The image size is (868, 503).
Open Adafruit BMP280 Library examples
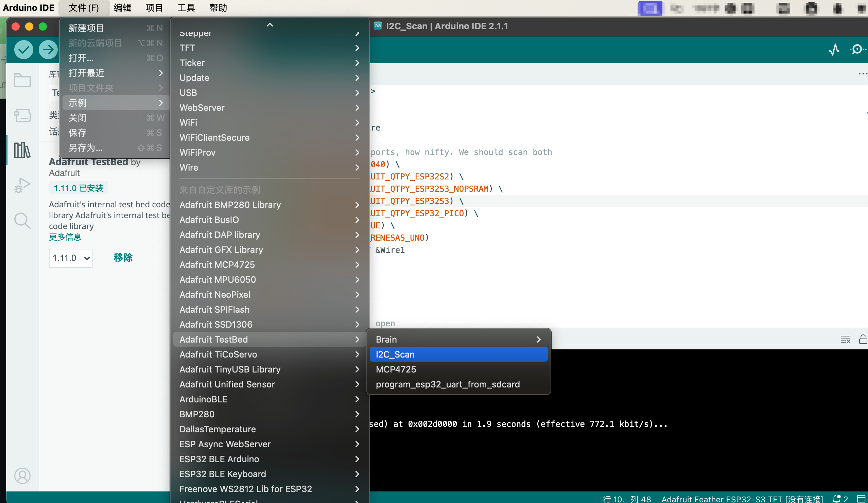(x=270, y=205)
